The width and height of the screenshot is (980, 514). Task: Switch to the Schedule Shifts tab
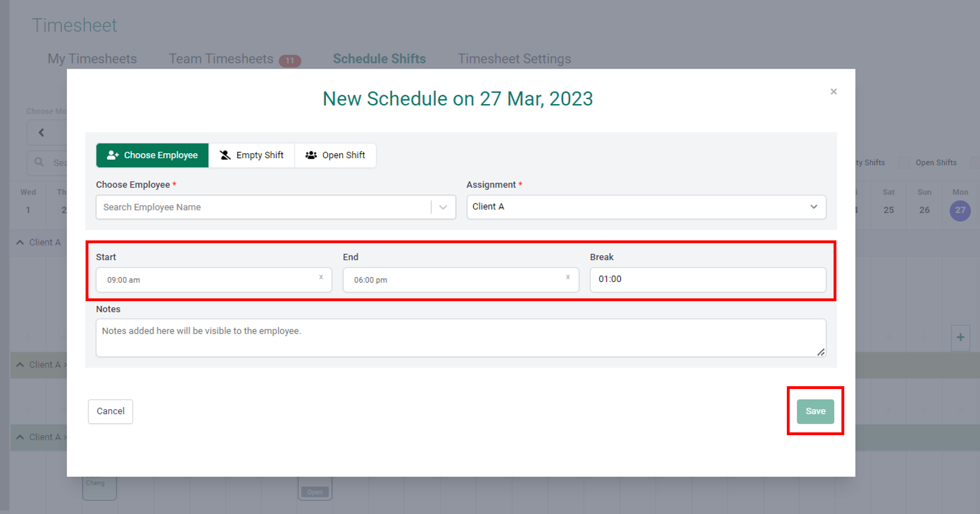[x=379, y=59]
